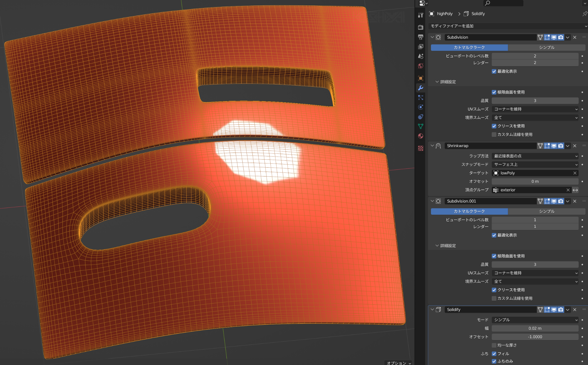Remove the Shrinkwrap modifier
The width and height of the screenshot is (588, 365).
(x=575, y=146)
